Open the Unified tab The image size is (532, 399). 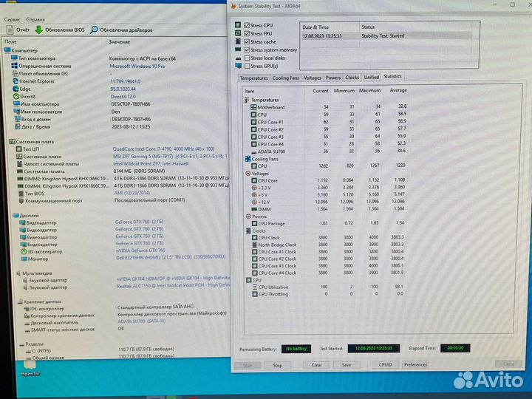pyautogui.click(x=371, y=78)
